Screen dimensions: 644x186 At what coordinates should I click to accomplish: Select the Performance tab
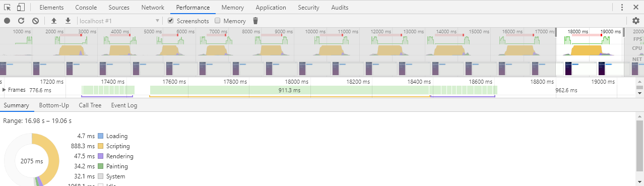click(193, 8)
